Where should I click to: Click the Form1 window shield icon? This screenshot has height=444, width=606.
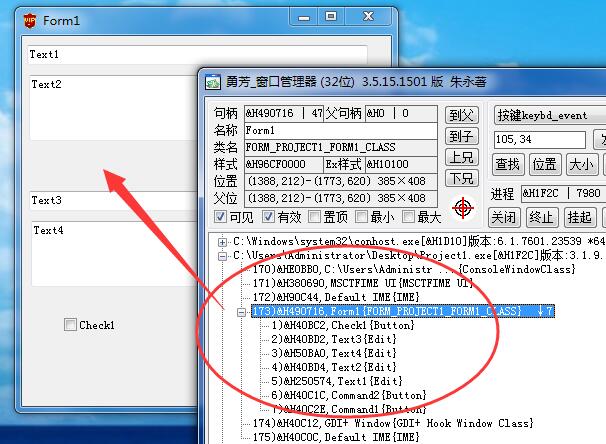pos(30,20)
